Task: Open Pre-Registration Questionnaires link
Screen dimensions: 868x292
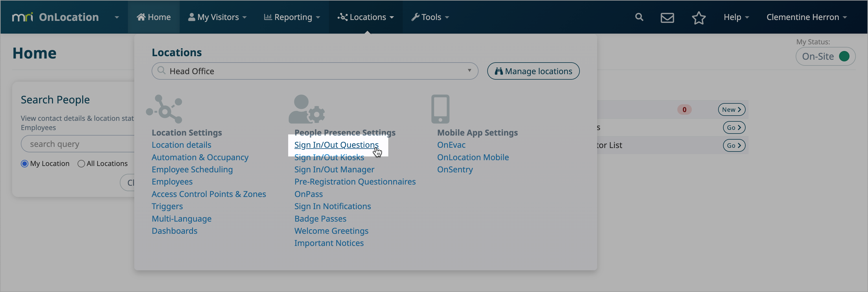Action: (x=355, y=182)
